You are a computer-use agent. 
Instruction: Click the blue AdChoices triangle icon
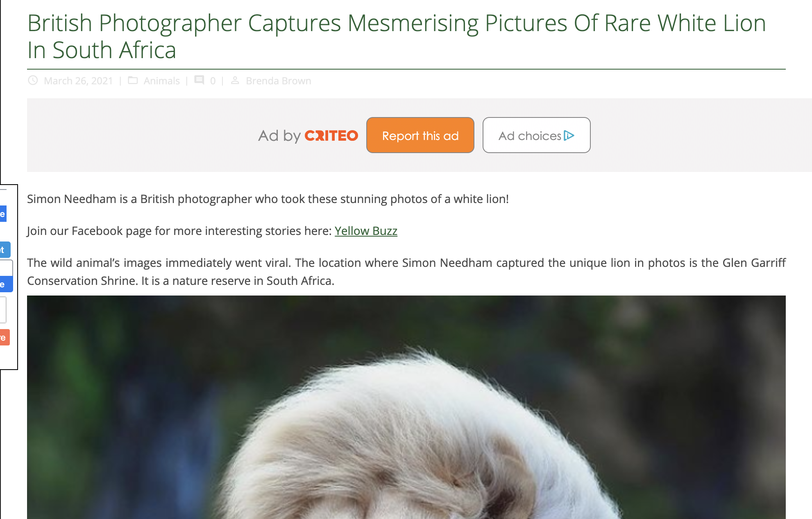pos(569,135)
